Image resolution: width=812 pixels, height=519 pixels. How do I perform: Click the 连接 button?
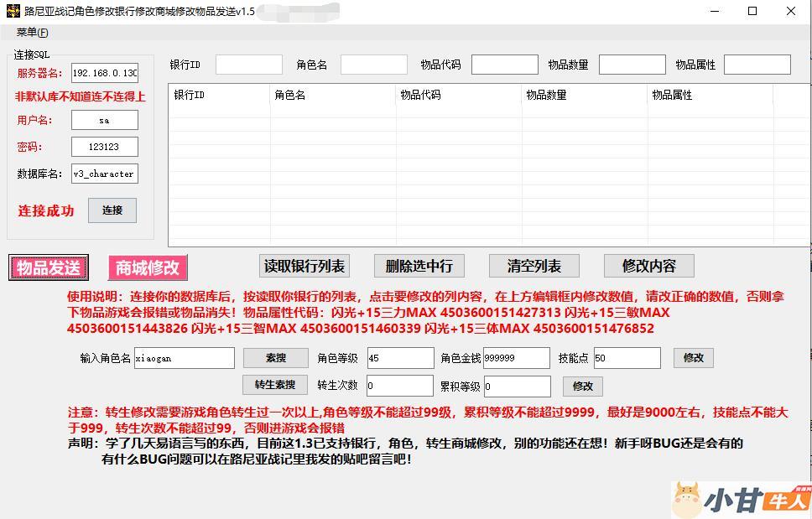(x=112, y=210)
